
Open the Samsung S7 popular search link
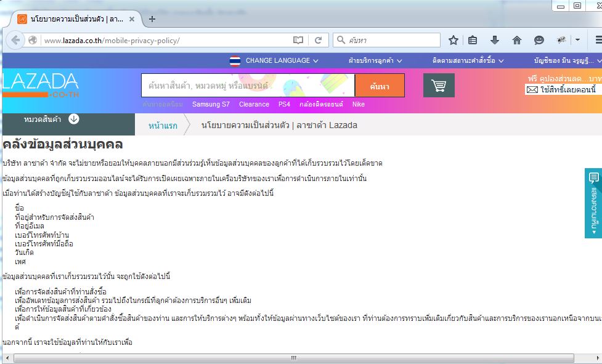click(x=211, y=104)
